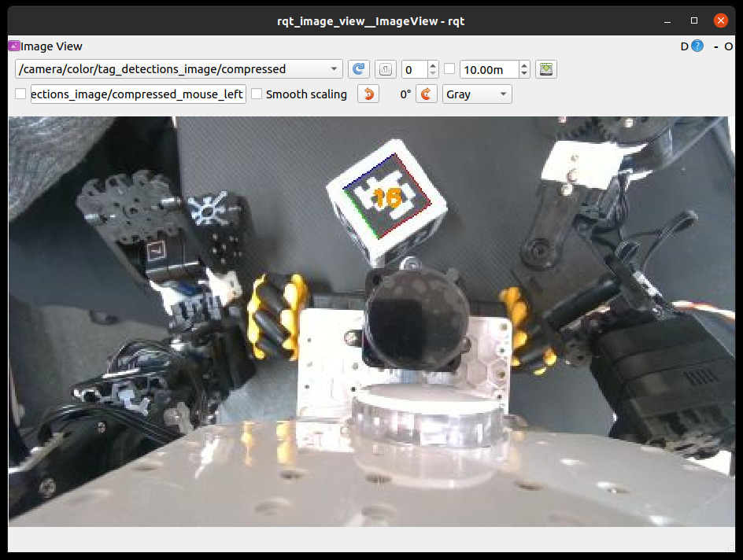This screenshot has width=743, height=560.
Task: Click the purple Image View plugin icon
Action: coord(13,46)
